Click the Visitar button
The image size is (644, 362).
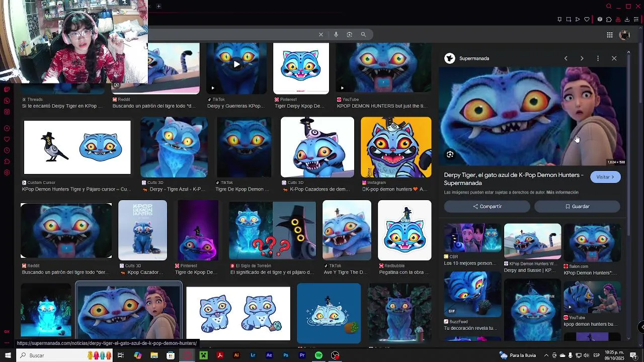605,177
